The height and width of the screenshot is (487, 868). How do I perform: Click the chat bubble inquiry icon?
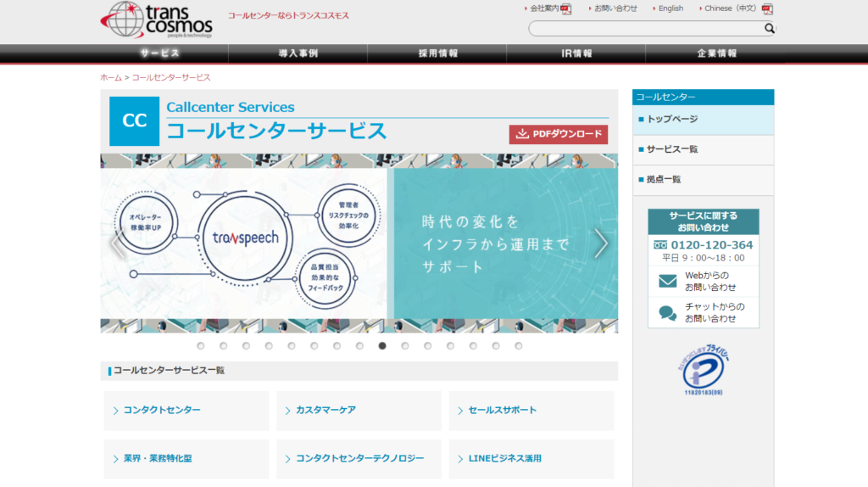click(667, 312)
